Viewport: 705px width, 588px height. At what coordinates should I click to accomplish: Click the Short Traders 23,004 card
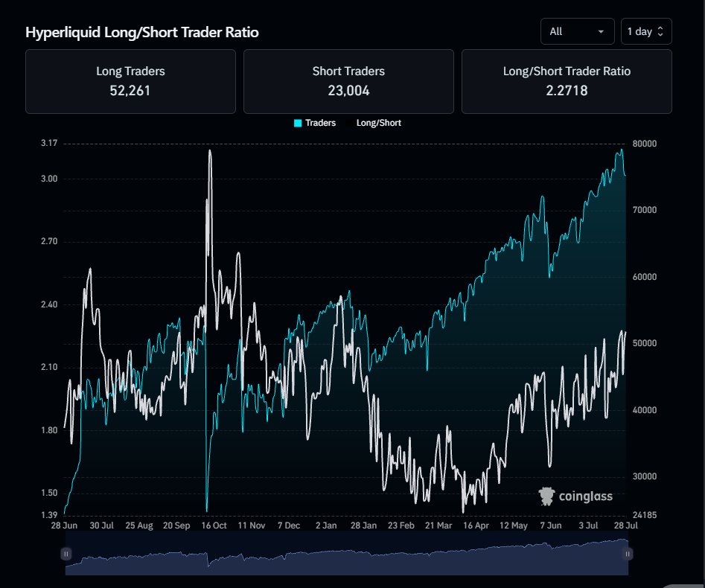tap(348, 81)
